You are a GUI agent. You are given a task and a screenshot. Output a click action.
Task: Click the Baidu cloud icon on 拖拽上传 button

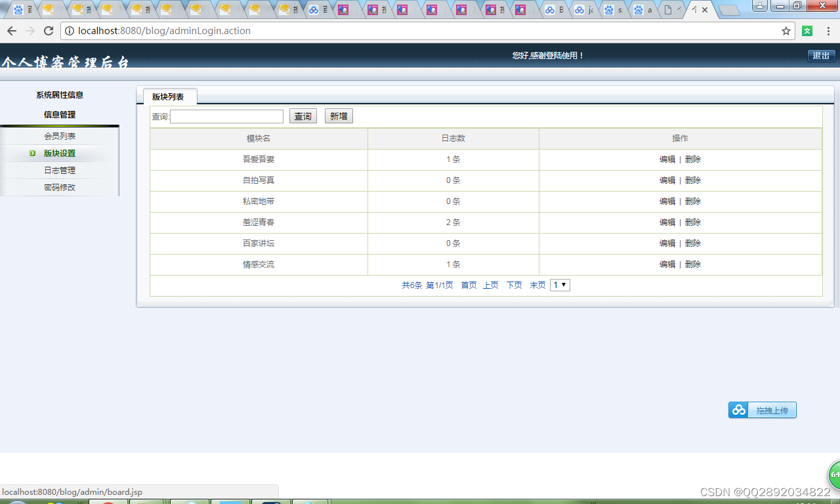point(738,409)
